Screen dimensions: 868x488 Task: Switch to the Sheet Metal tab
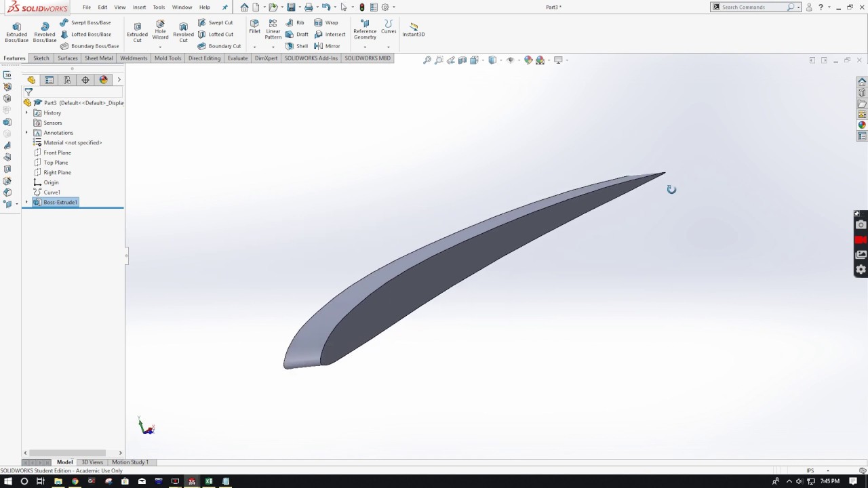[x=99, y=58]
